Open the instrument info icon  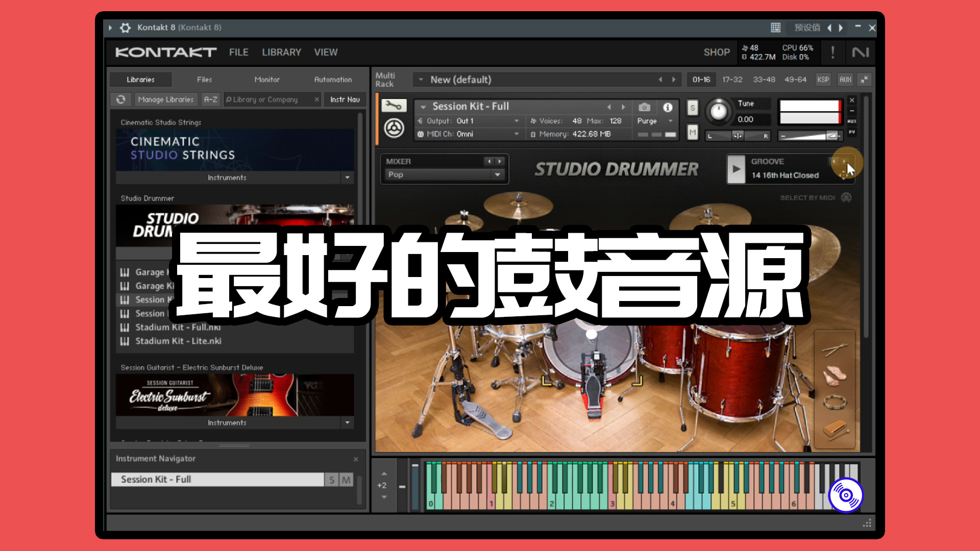(668, 107)
